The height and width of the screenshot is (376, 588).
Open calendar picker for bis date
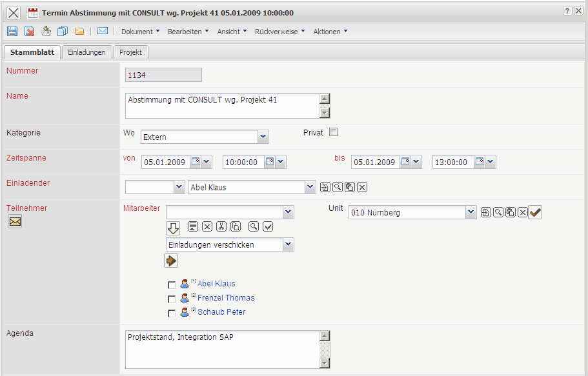point(405,162)
